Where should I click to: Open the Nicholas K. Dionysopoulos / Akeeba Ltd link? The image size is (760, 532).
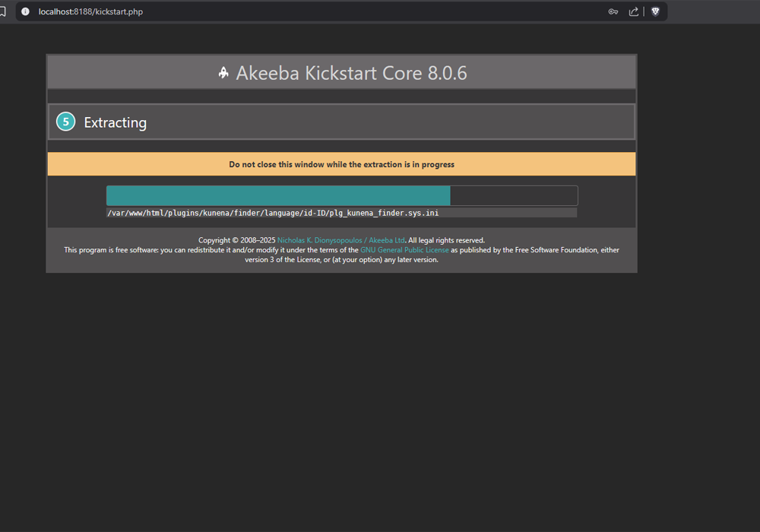pyautogui.click(x=340, y=239)
